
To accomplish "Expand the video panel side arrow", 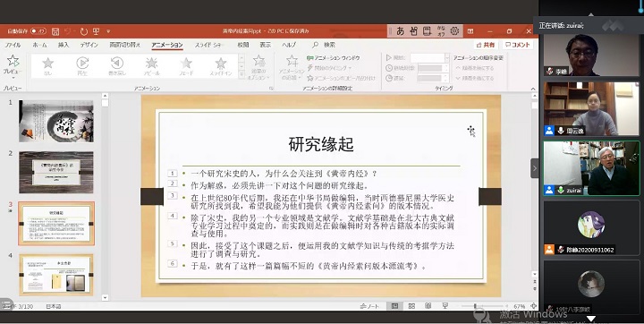I will point(534,168).
